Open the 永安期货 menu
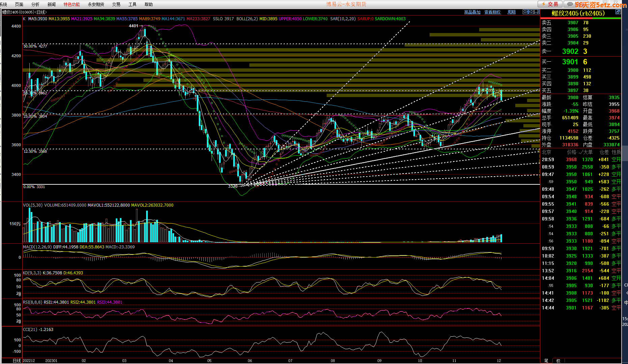The width and height of the screenshot is (628, 364). [96, 4]
